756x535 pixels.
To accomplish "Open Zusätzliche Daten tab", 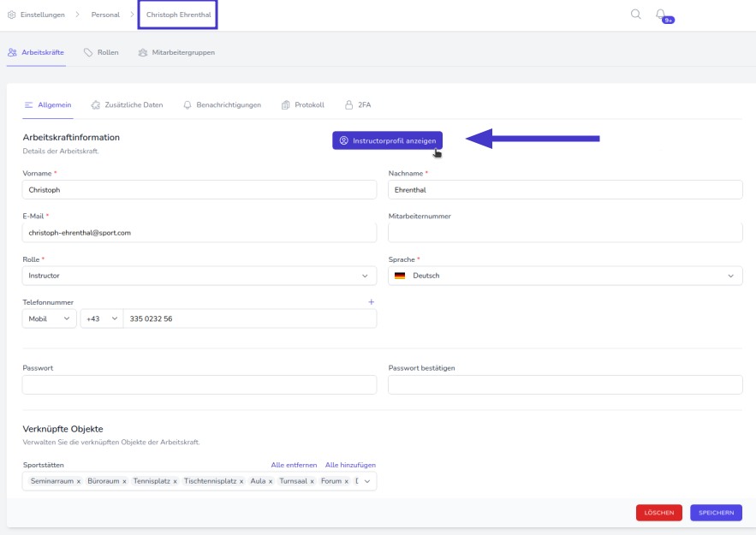I will pos(127,105).
